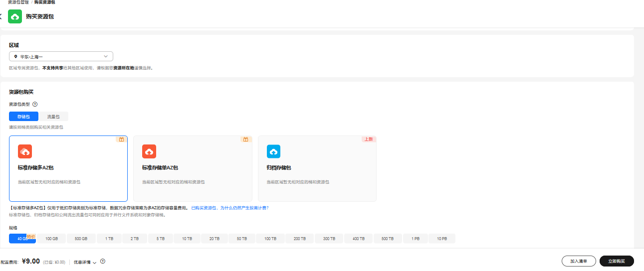This screenshot has height=271, width=644.
Task: Click the 资源包购买 section heading
Action: point(21,92)
